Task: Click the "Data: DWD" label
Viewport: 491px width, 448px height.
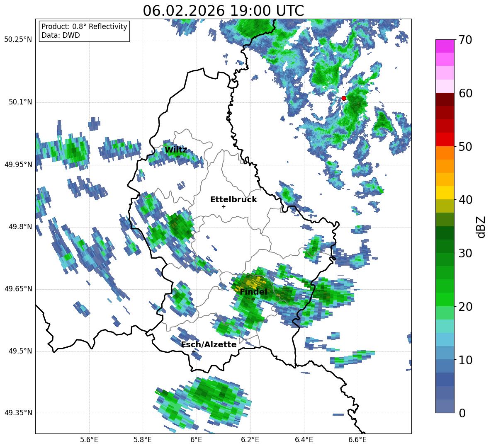Action: coord(61,35)
